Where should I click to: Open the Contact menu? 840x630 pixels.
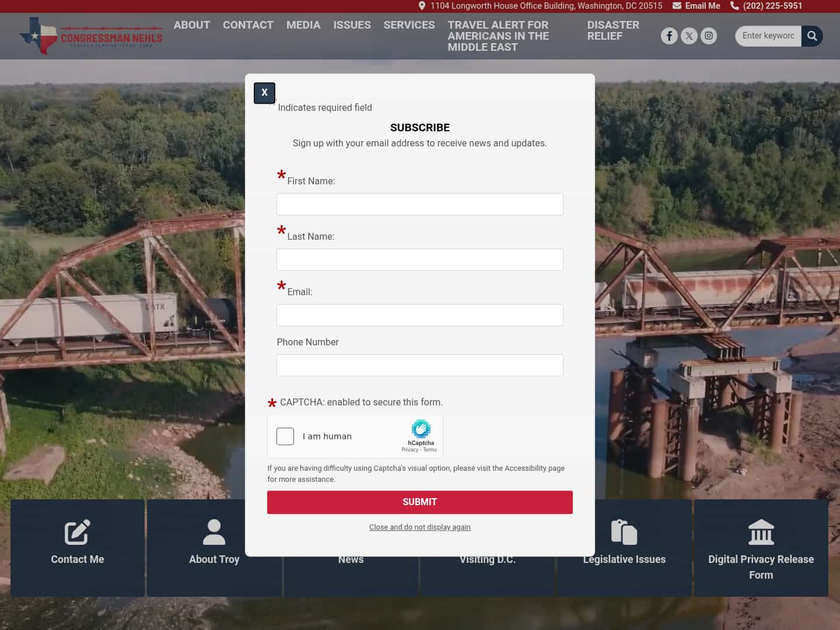tap(248, 25)
